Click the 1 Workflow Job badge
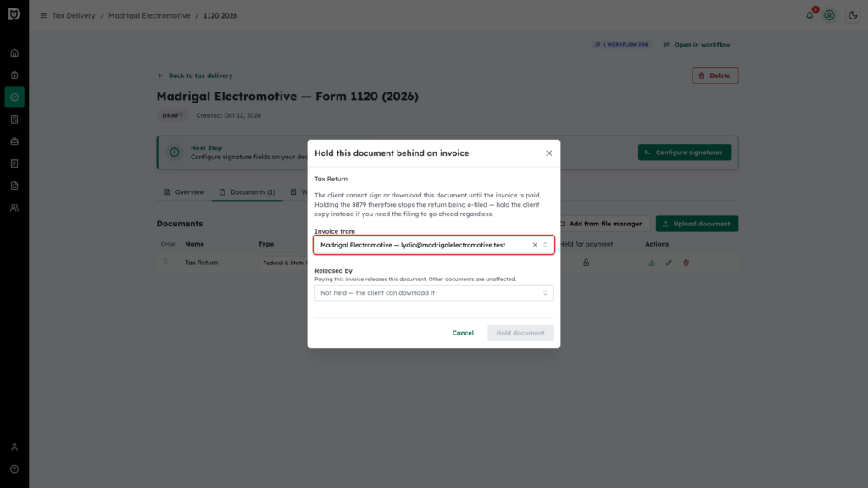This screenshot has height=488, width=868. pos(621,44)
